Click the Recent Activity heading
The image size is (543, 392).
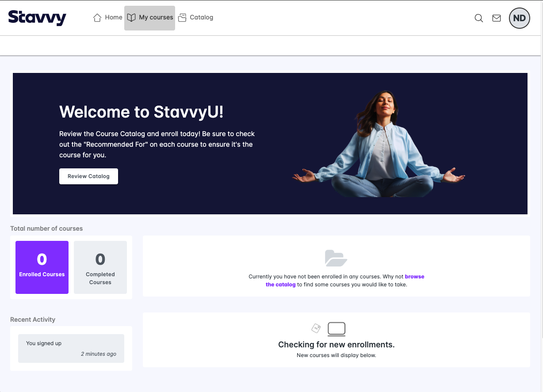33,320
